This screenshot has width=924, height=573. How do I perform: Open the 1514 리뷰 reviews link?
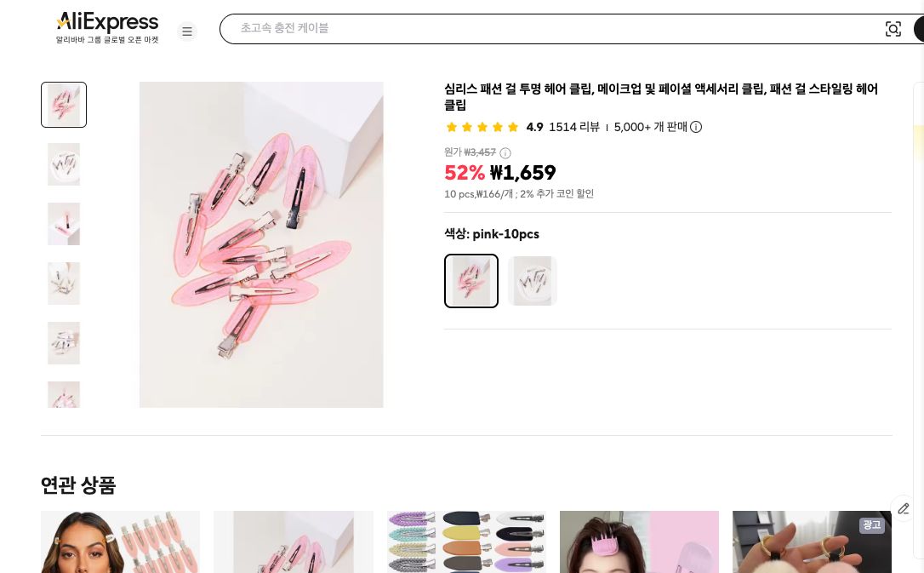coord(573,127)
